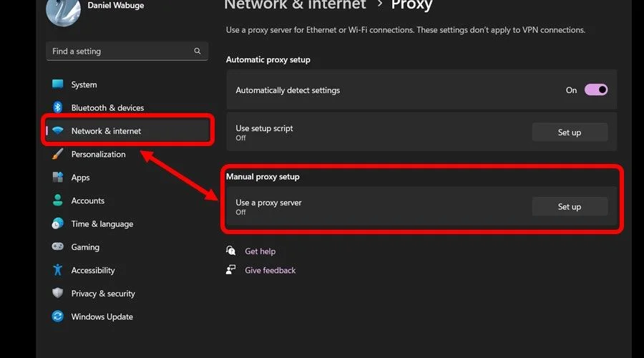Go to Network & internet breadcrumb
Image resolution: width=644 pixels, height=358 pixels.
click(x=295, y=5)
